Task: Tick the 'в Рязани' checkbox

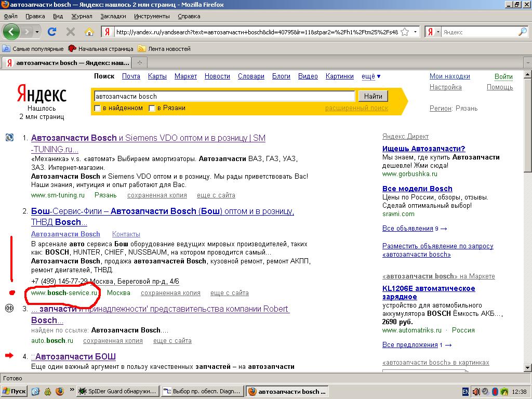Action: point(152,108)
